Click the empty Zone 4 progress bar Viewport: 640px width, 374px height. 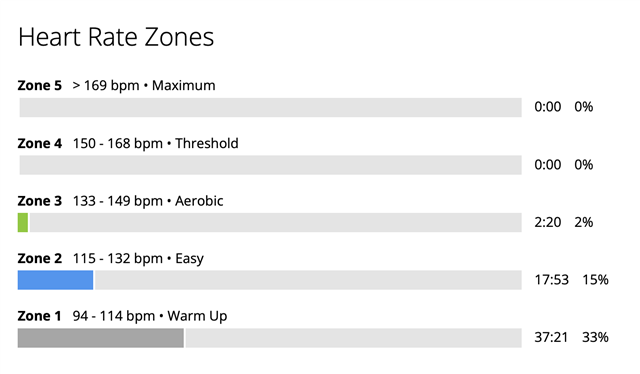[x=270, y=165]
